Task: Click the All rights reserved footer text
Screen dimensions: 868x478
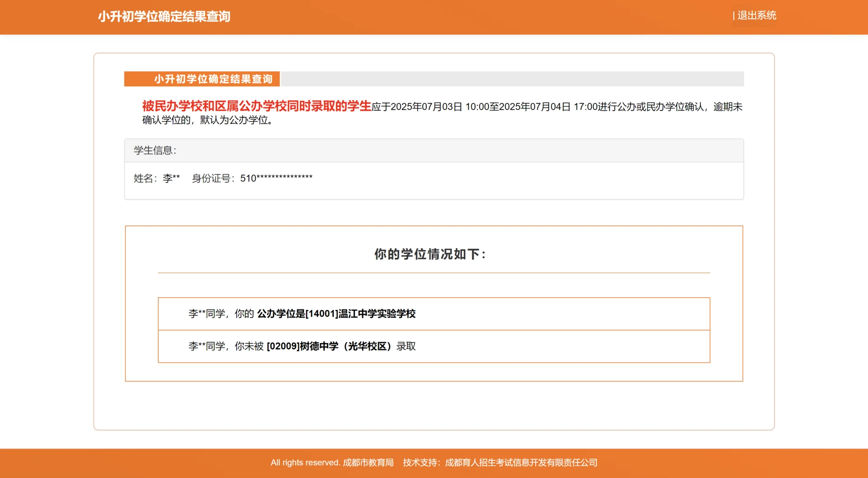Action: 305,463
